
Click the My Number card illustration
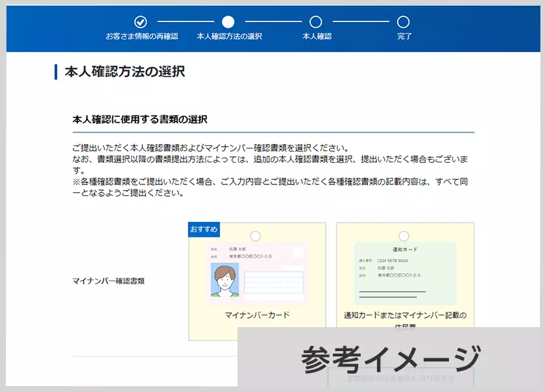[257, 273]
